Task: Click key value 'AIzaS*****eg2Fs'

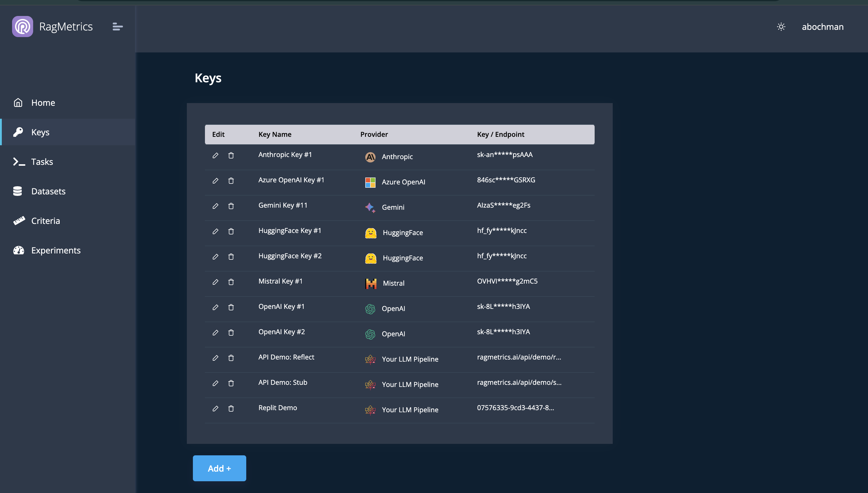Action: (504, 205)
